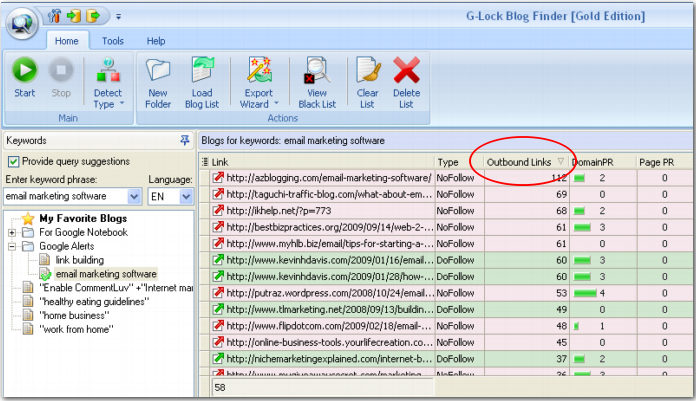Expand the For Google Notebook folder
This screenshot has width=696, height=401.
point(12,232)
